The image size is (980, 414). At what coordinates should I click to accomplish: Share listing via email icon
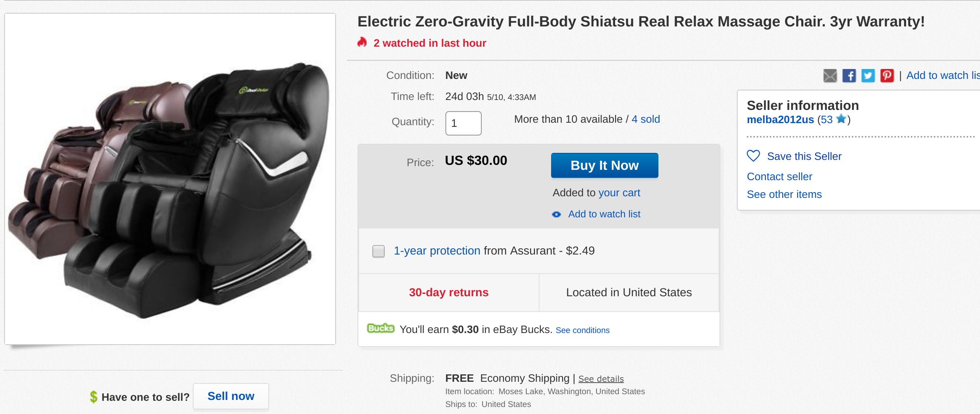pyautogui.click(x=830, y=76)
